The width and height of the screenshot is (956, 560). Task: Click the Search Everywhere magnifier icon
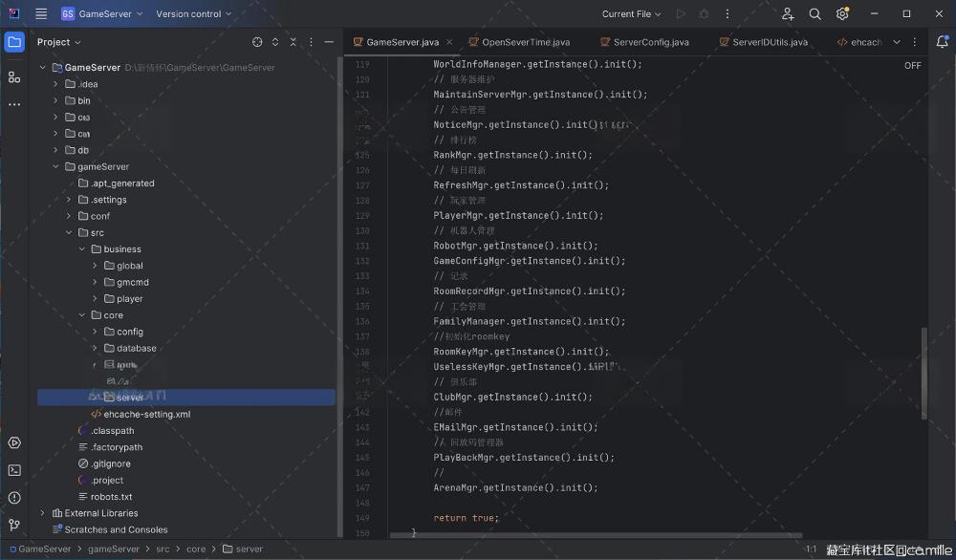(815, 14)
